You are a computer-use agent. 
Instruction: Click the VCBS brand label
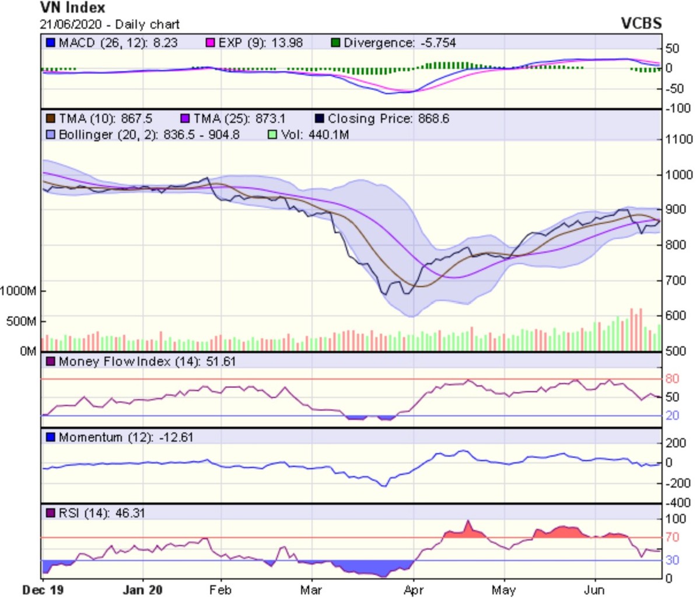click(641, 23)
